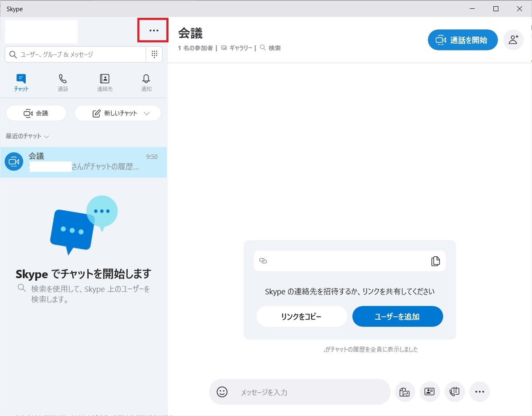Screen dimensions: 532x416
Task: Focus the ユーザー、グループ & メッセージ search box
Action: (x=75, y=54)
